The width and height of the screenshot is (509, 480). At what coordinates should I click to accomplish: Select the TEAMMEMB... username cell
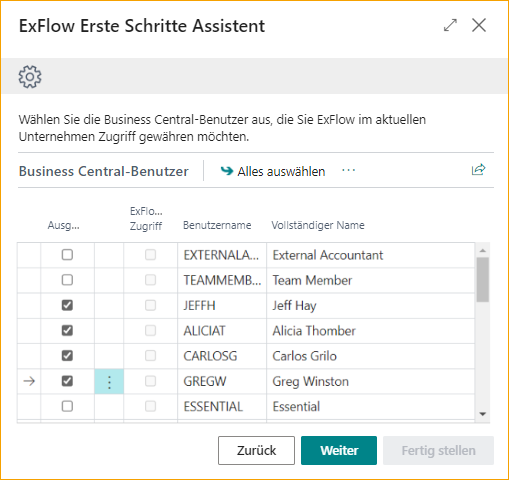click(222, 280)
